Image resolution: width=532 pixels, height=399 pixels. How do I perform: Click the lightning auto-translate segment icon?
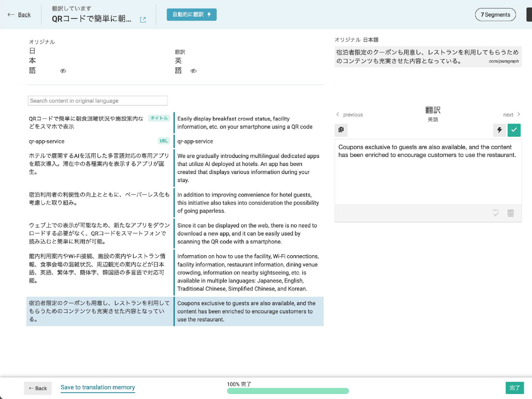point(499,130)
